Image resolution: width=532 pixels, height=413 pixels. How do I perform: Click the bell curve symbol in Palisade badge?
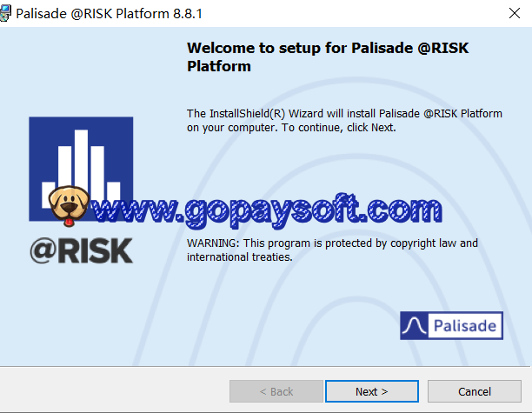click(416, 326)
